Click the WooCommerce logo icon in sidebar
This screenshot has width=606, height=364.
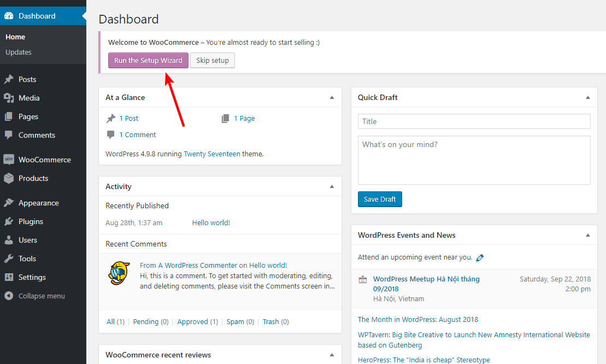tap(9, 160)
